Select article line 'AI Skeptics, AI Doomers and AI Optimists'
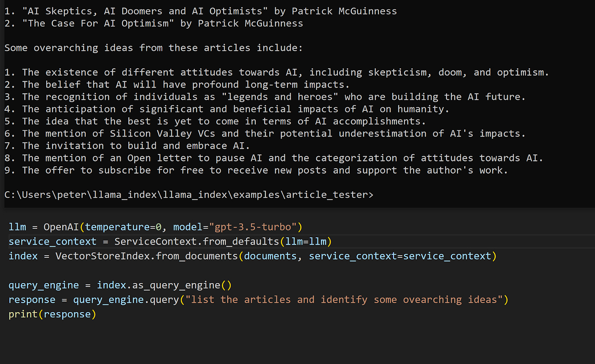The image size is (595, 364). point(201,11)
